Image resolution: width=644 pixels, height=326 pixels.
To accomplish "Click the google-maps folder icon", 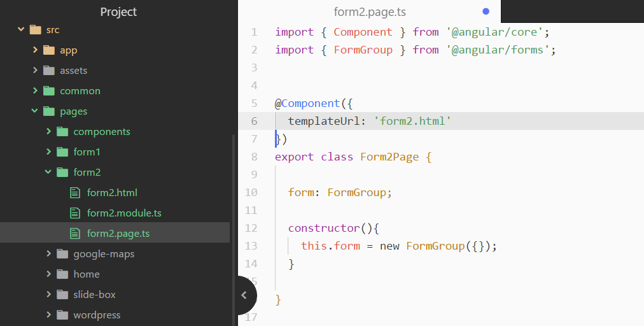I will pos(62,253).
